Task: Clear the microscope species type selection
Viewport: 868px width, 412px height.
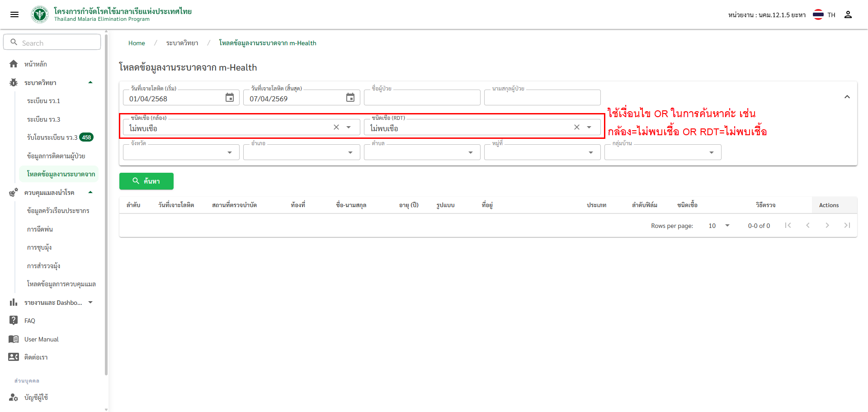Action: [x=336, y=127]
